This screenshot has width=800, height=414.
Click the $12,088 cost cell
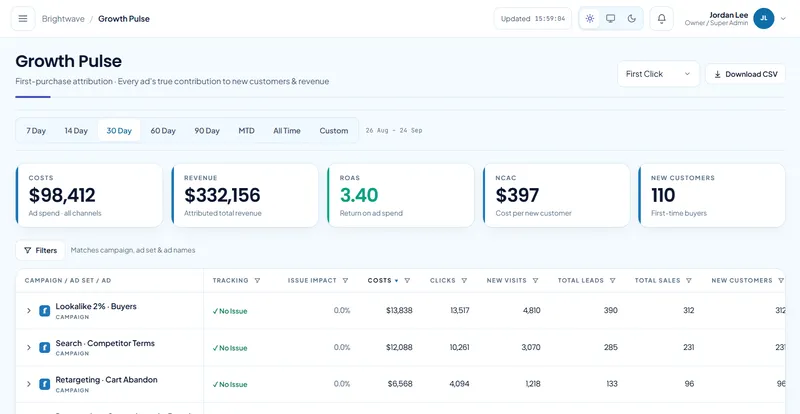point(399,347)
